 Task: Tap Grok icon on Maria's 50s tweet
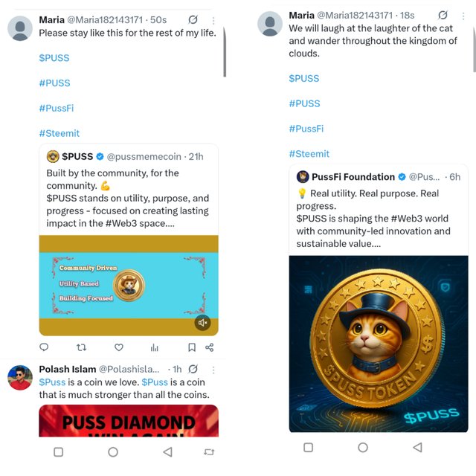(193, 20)
